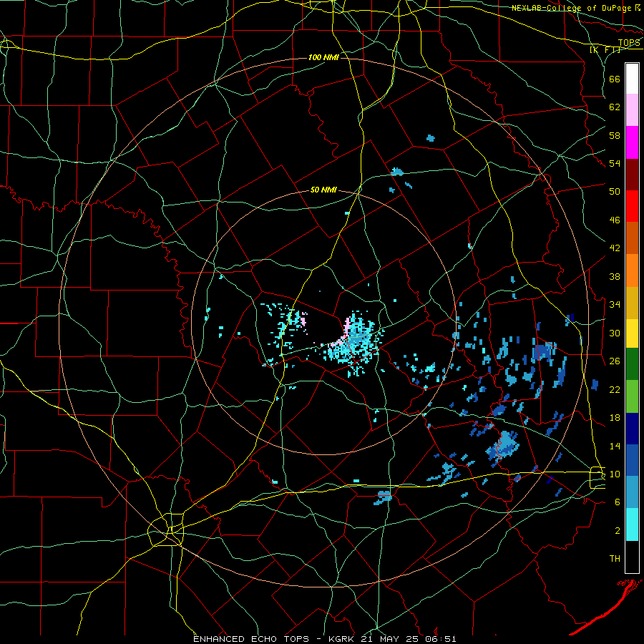Click the black TH swatch at legend bottom

[x=632, y=557]
